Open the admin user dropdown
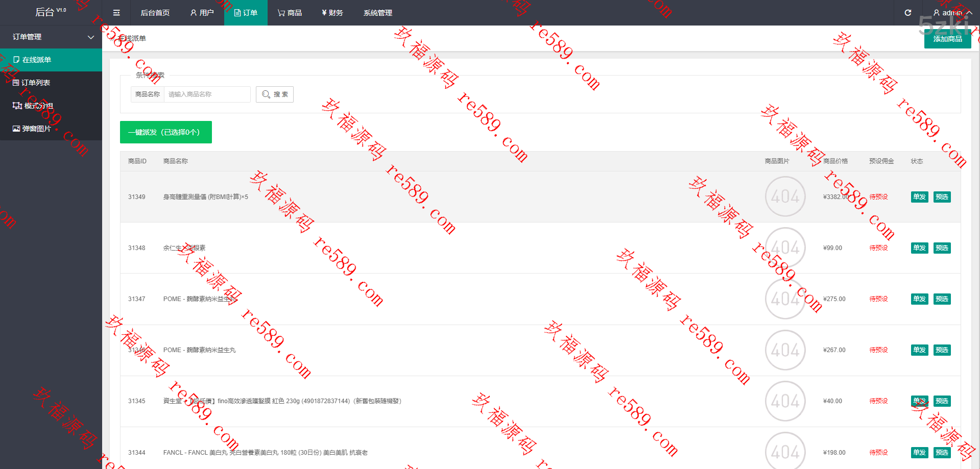This screenshot has width=980, height=469. tap(952, 13)
